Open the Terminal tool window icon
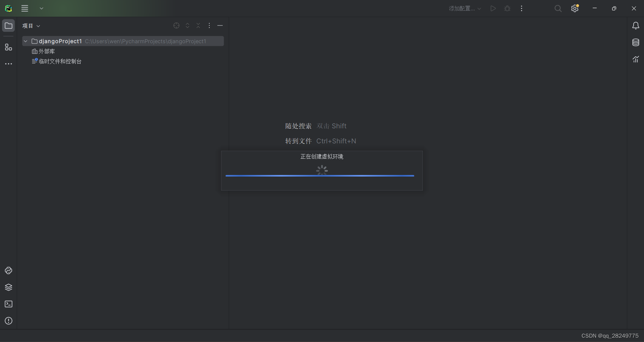This screenshot has width=644, height=342. [8, 304]
